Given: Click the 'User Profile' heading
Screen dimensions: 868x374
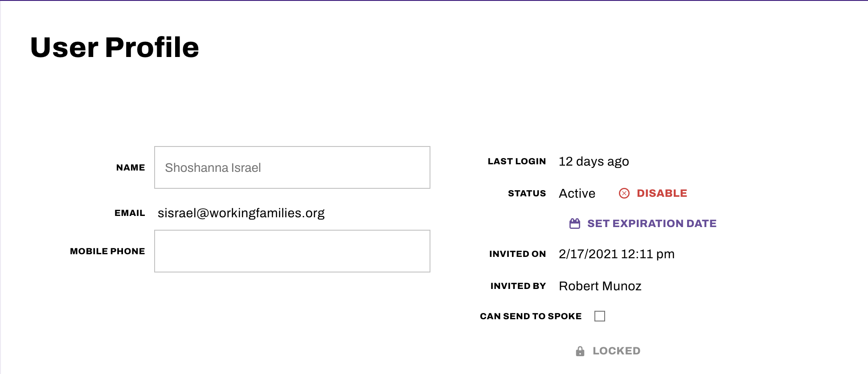Looking at the screenshot, I should tap(115, 47).
